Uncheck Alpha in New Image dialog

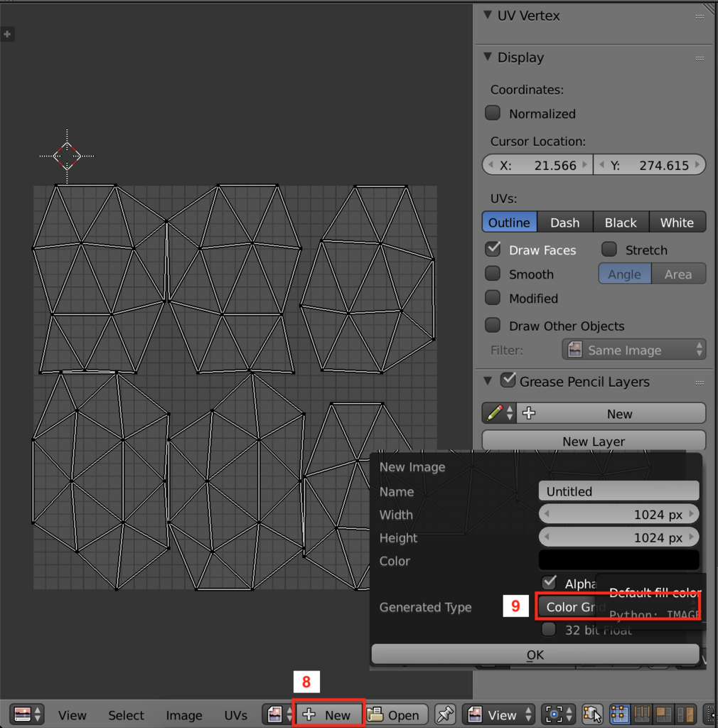(x=550, y=582)
